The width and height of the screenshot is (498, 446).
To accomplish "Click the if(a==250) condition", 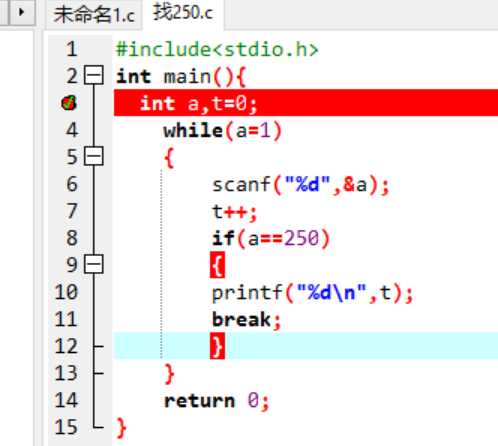I will 271,239.
